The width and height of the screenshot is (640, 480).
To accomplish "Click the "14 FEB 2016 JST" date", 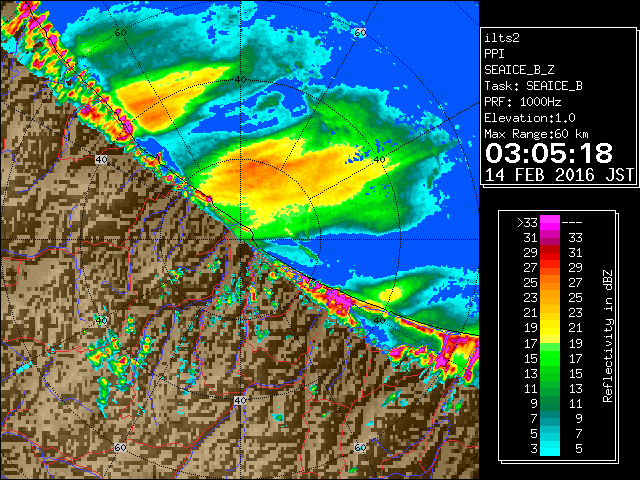I will (560, 175).
